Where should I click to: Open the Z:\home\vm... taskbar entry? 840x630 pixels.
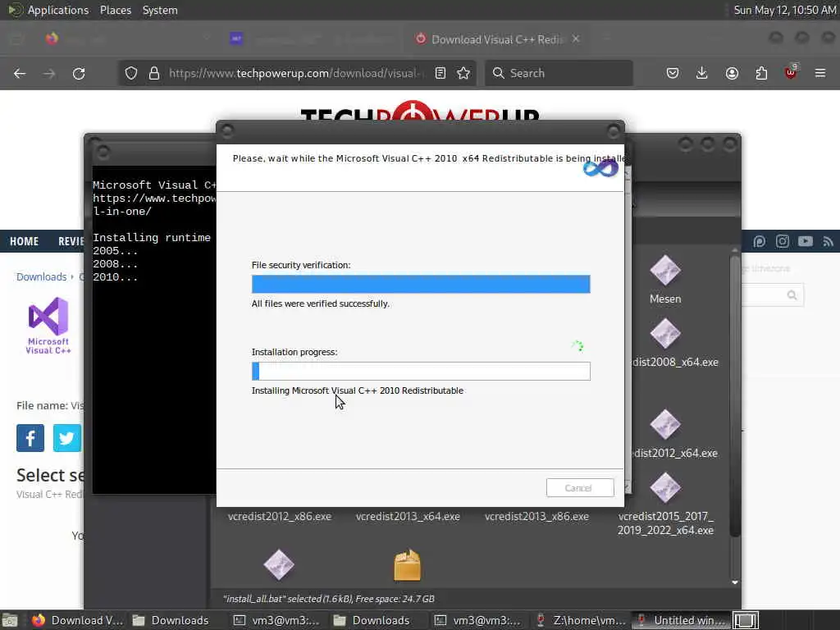581,620
